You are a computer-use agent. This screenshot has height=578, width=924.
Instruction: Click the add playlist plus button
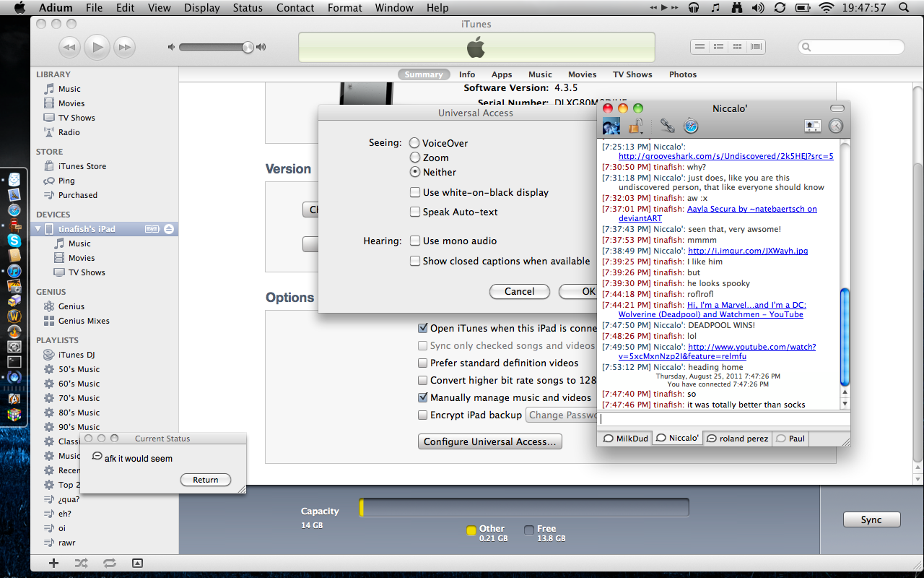(x=53, y=563)
